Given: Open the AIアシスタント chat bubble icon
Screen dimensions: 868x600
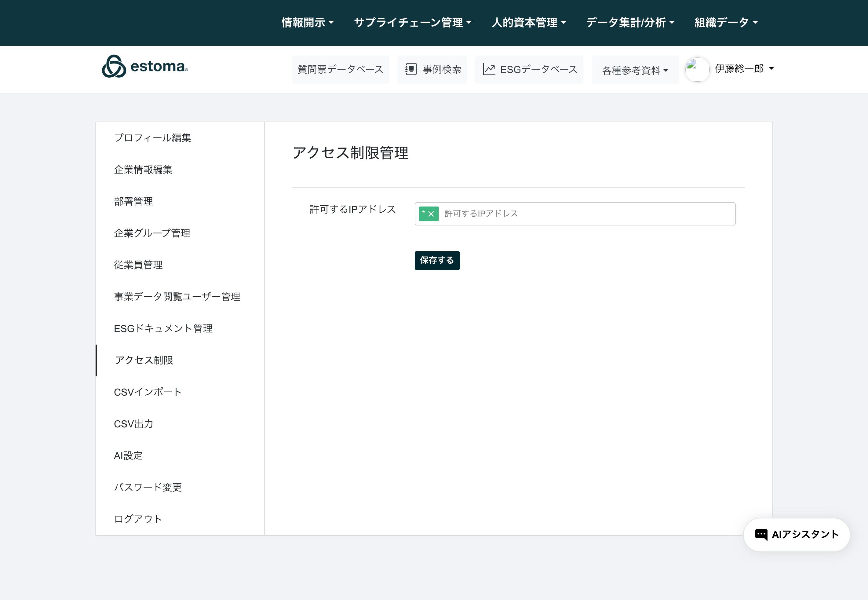Looking at the screenshot, I should click(761, 534).
